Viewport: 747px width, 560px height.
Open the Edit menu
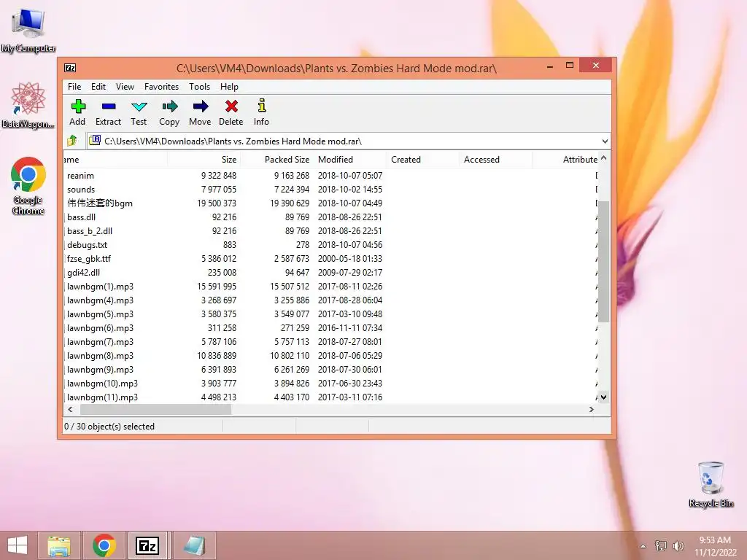(x=98, y=87)
